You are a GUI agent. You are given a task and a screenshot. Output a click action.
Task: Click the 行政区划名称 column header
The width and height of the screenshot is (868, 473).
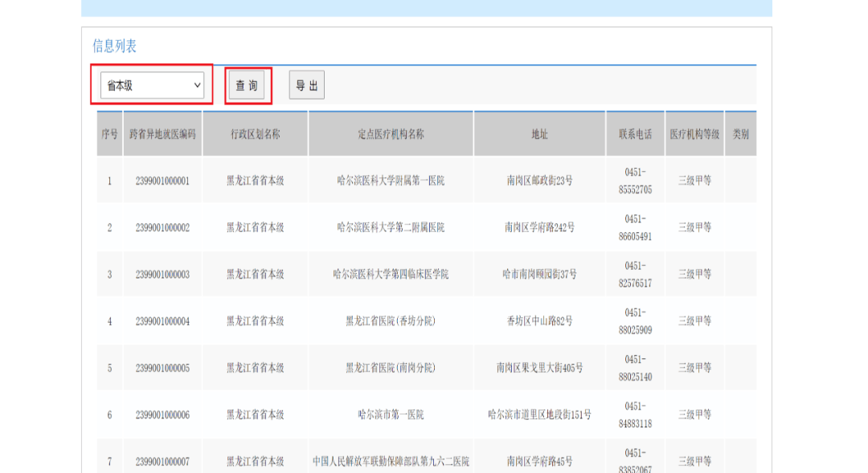[x=255, y=134]
